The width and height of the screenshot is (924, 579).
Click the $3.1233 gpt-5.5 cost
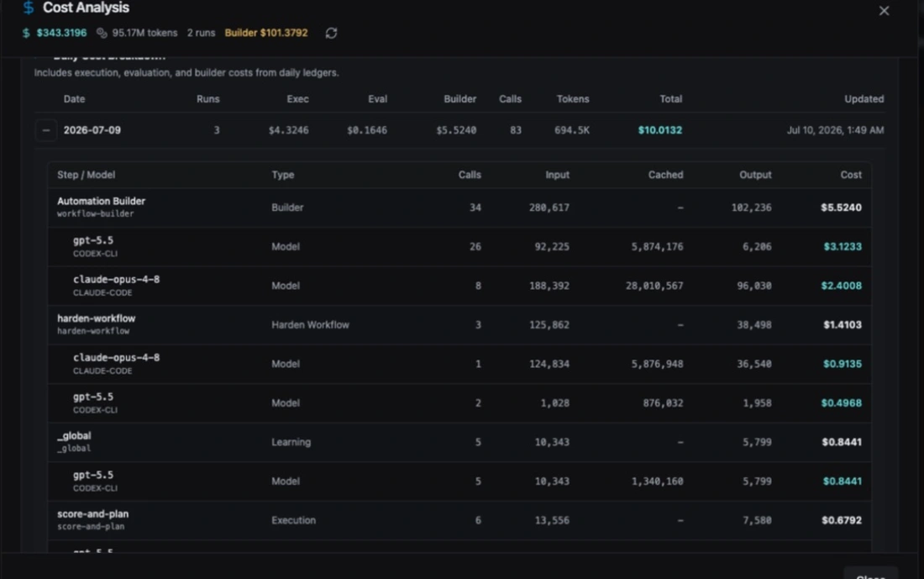tap(842, 246)
